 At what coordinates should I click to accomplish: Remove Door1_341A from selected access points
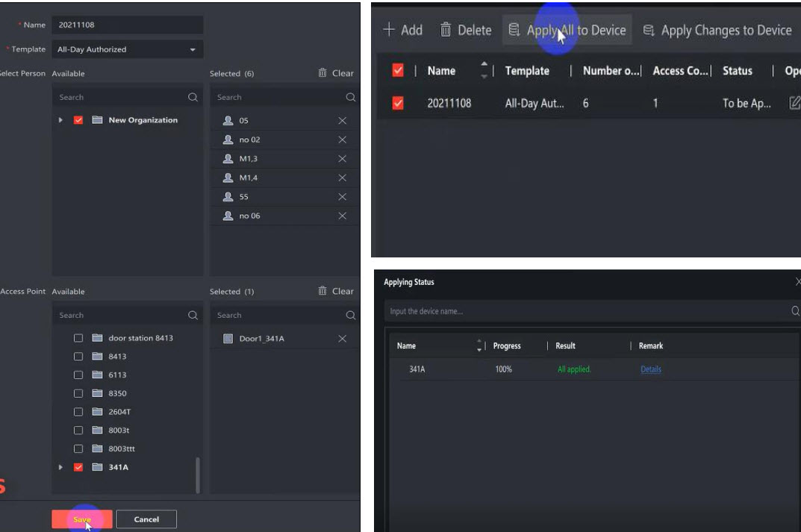(x=342, y=339)
